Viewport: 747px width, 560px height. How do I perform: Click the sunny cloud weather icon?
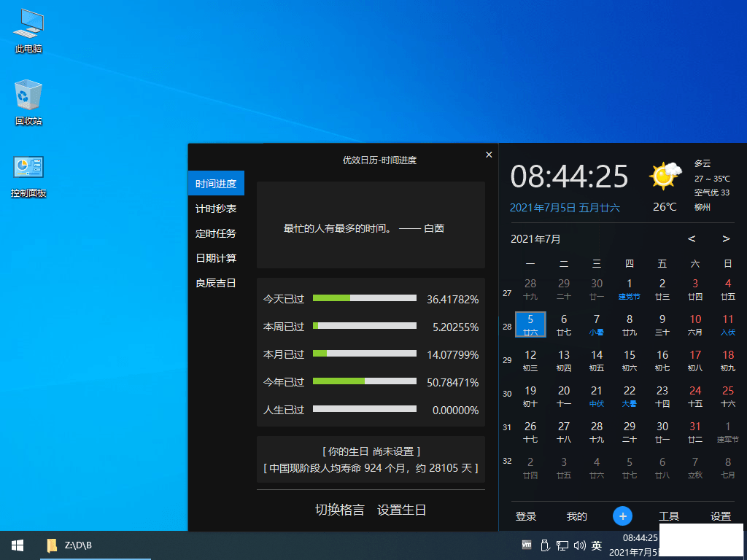(665, 176)
